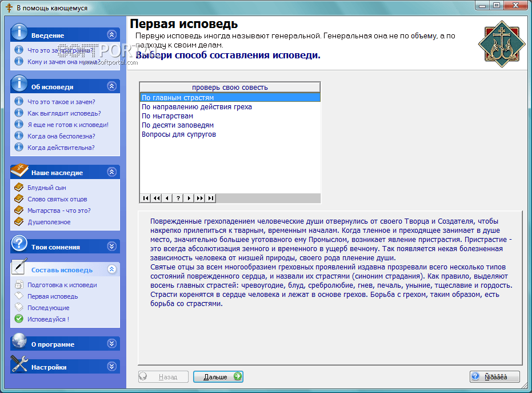Open the Последующие link

(49, 308)
